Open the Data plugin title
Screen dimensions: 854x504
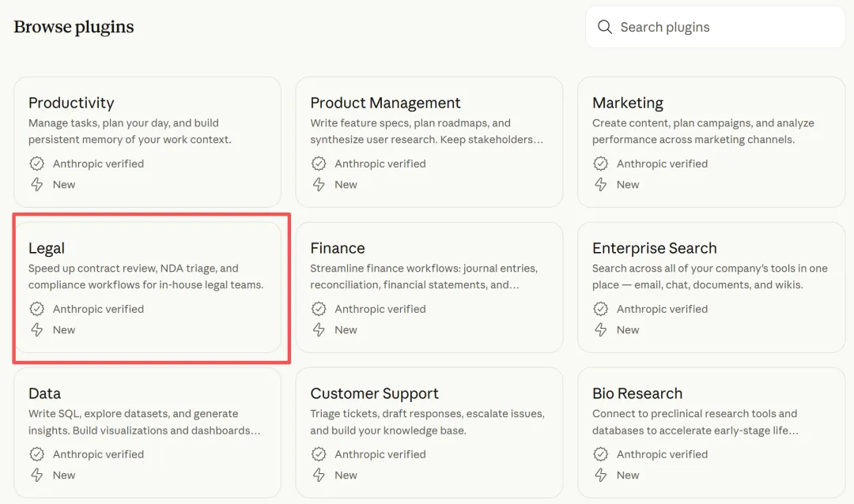point(44,393)
